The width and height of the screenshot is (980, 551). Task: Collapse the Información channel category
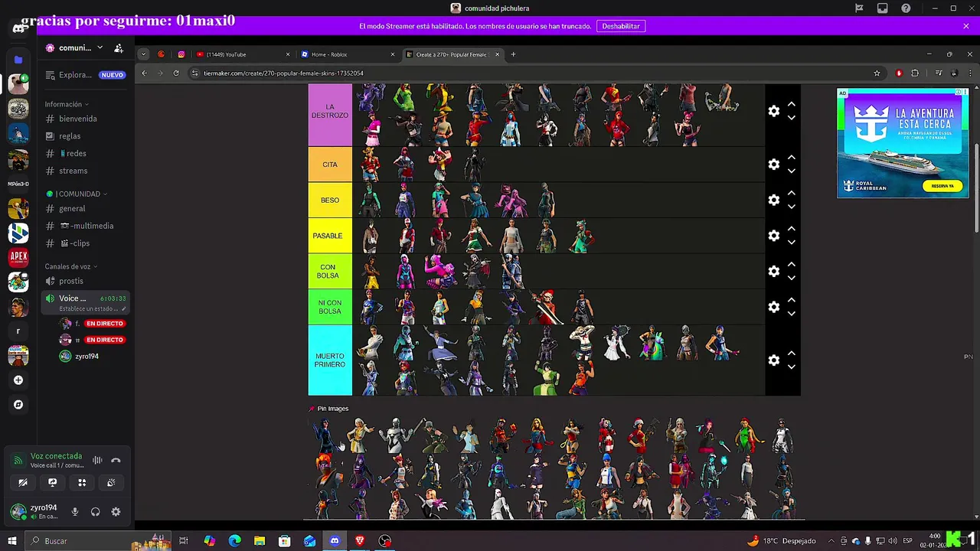tap(66, 104)
